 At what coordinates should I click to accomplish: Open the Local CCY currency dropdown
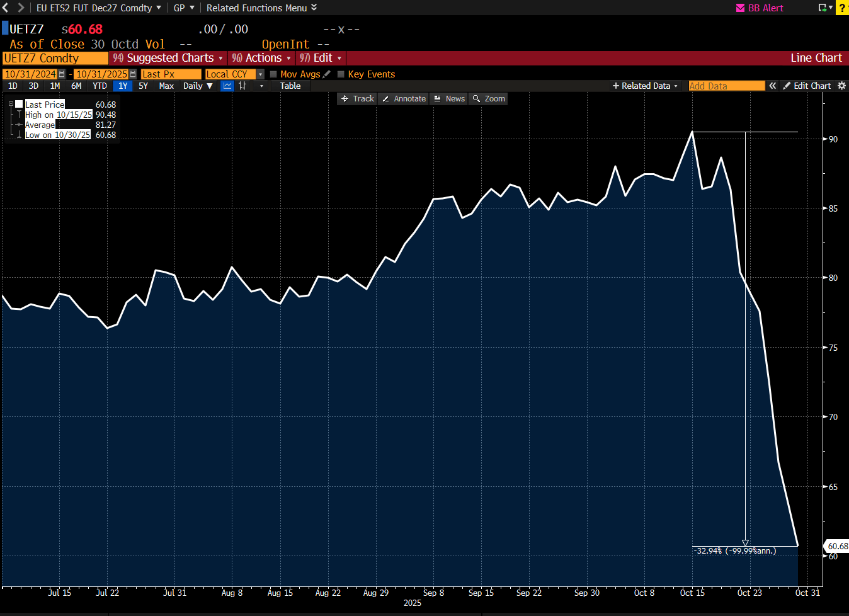tap(260, 74)
